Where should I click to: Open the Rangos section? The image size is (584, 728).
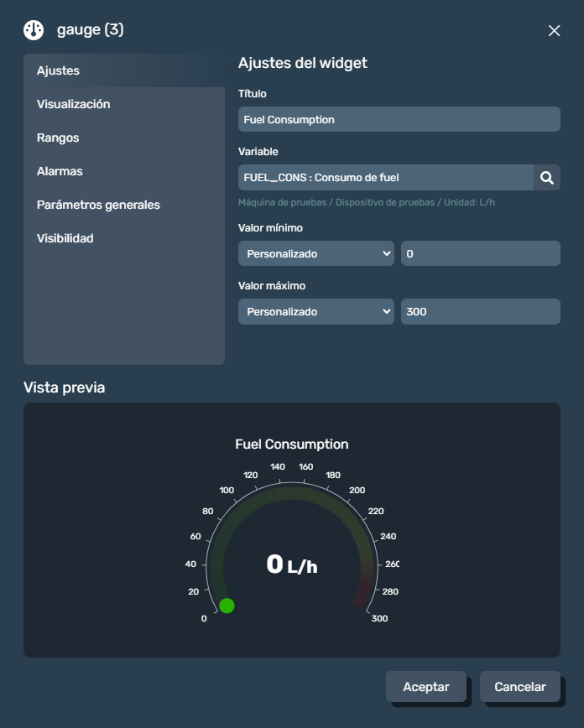click(x=58, y=138)
